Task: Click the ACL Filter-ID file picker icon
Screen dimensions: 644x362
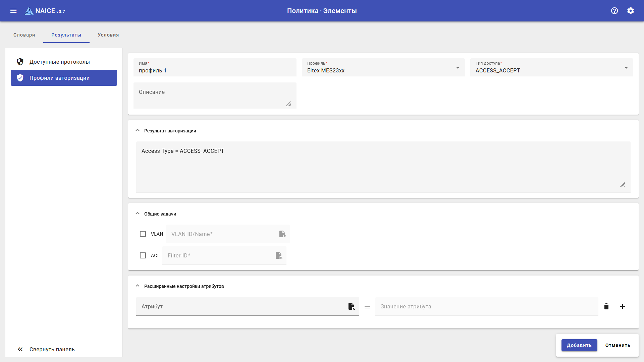Action: pyautogui.click(x=279, y=255)
